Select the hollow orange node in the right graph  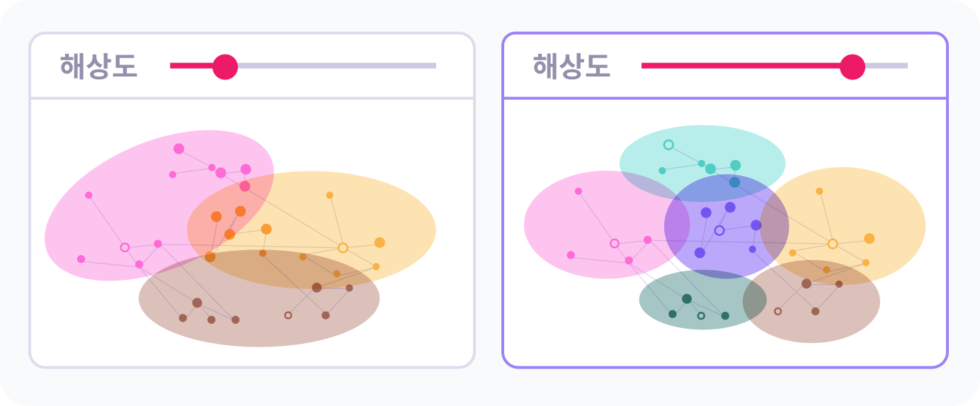point(833,244)
